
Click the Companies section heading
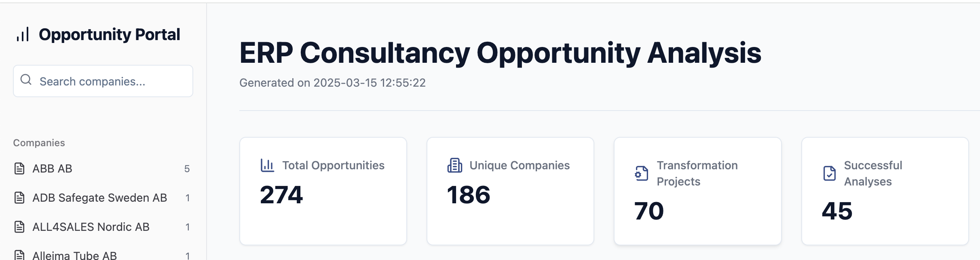(x=39, y=142)
